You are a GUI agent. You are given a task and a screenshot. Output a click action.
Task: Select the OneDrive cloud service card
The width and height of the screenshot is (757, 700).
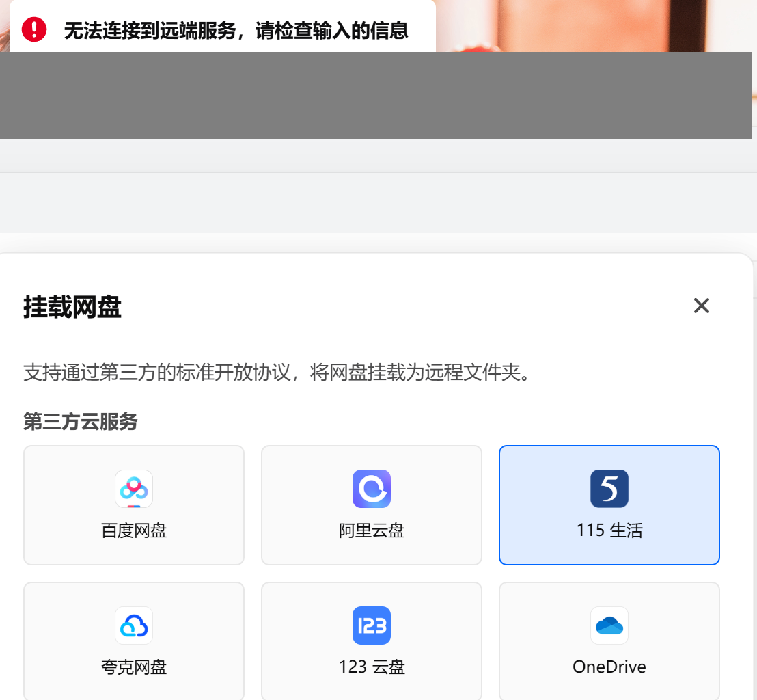coord(609,641)
